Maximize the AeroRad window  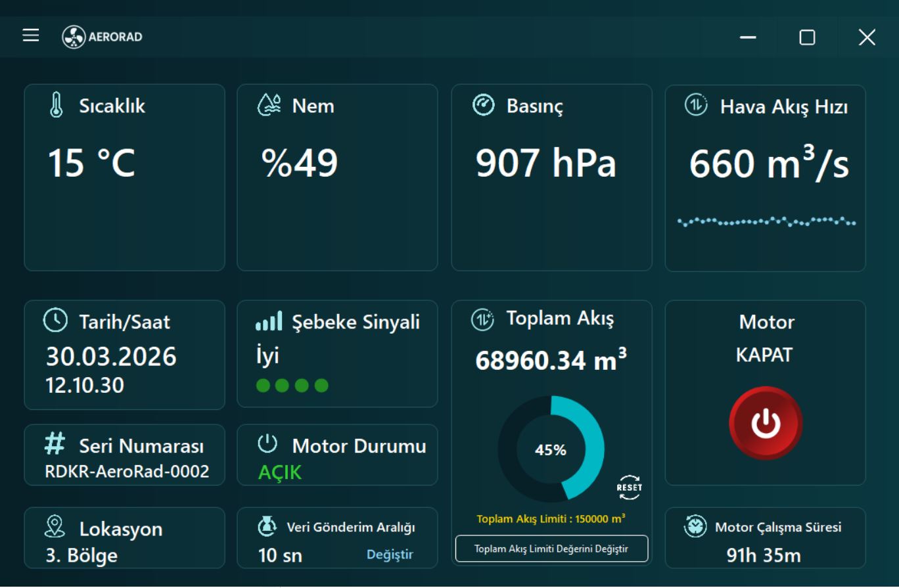click(x=807, y=37)
